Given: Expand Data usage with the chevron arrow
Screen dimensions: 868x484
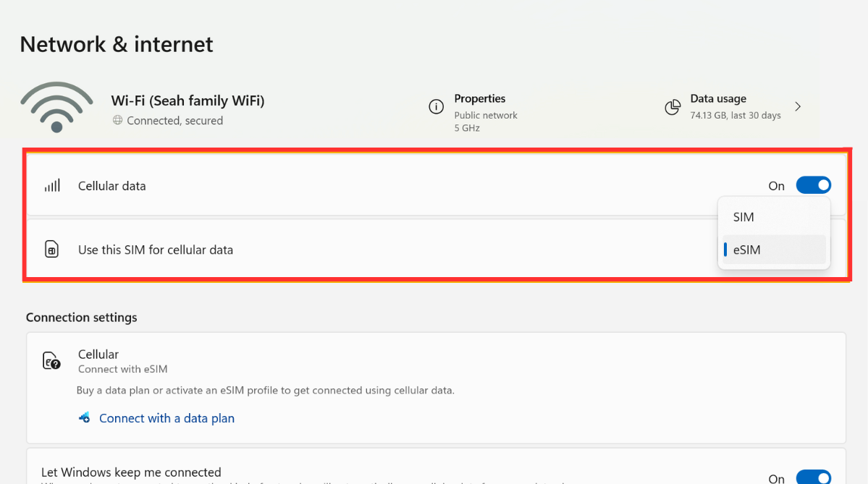Looking at the screenshot, I should tap(798, 107).
